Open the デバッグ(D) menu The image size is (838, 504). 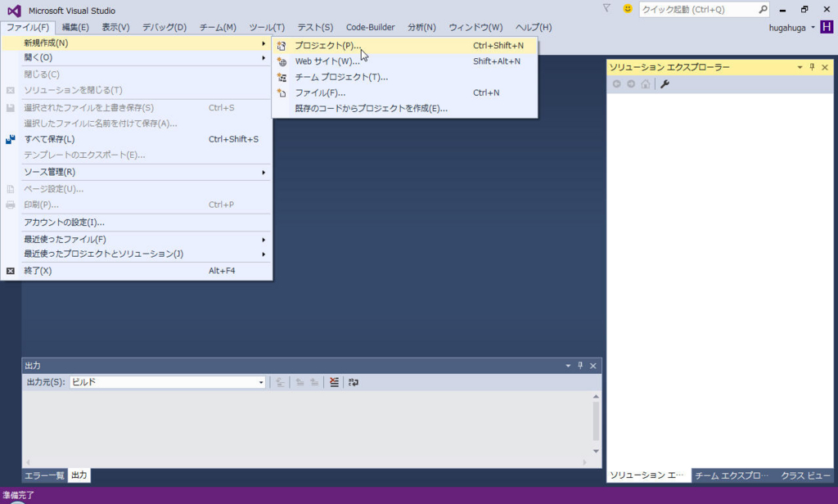tap(164, 27)
